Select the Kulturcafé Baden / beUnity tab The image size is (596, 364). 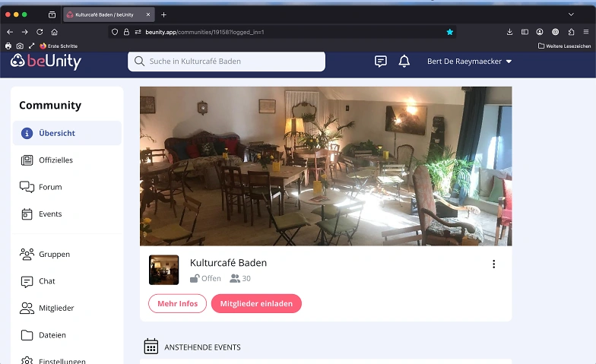[x=109, y=14]
